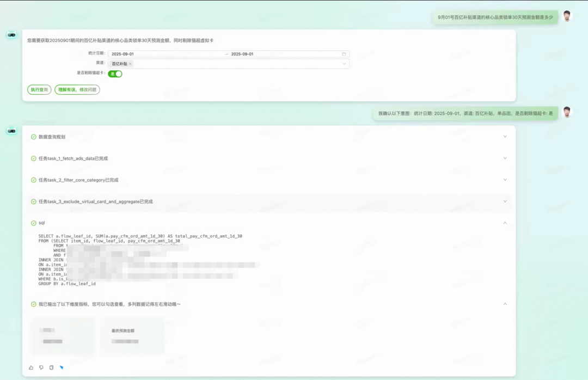The image size is (588, 380).
Task: Click the 数据查询规划 step label
Action: (x=52, y=137)
